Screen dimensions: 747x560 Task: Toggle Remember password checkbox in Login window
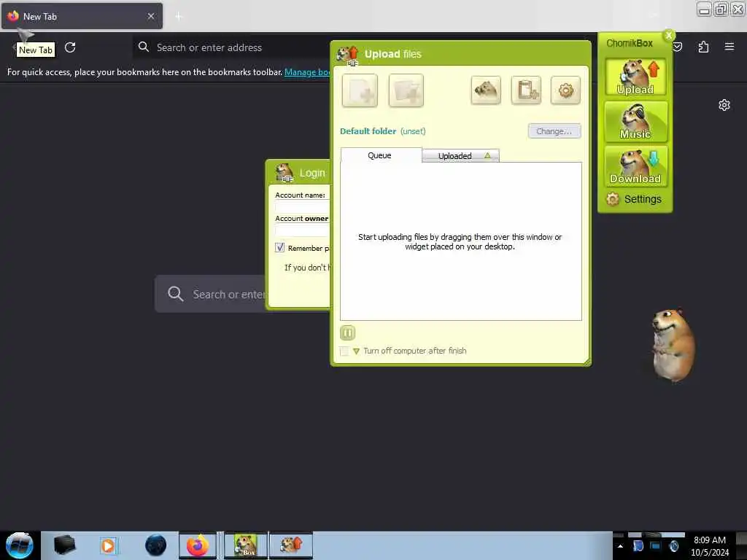click(x=279, y=248)
